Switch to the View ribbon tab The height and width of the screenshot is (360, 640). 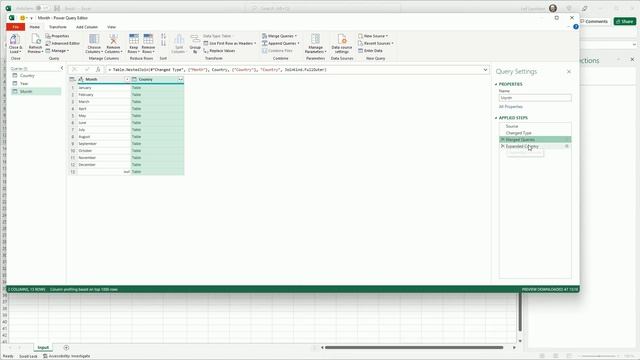tap(111, 27)
